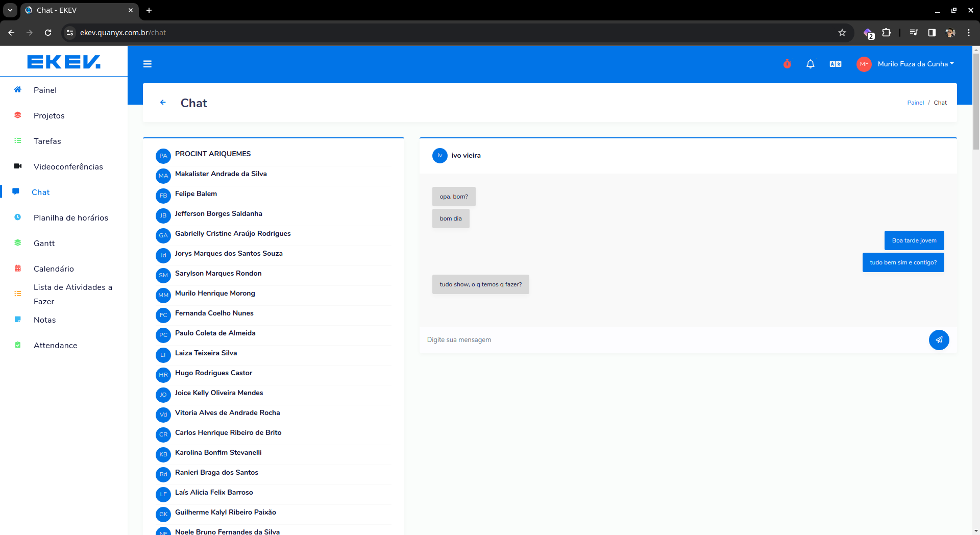980x535 pixels.
Task: Open the browser extensions puzzle icon
Action: click(887, 33)
